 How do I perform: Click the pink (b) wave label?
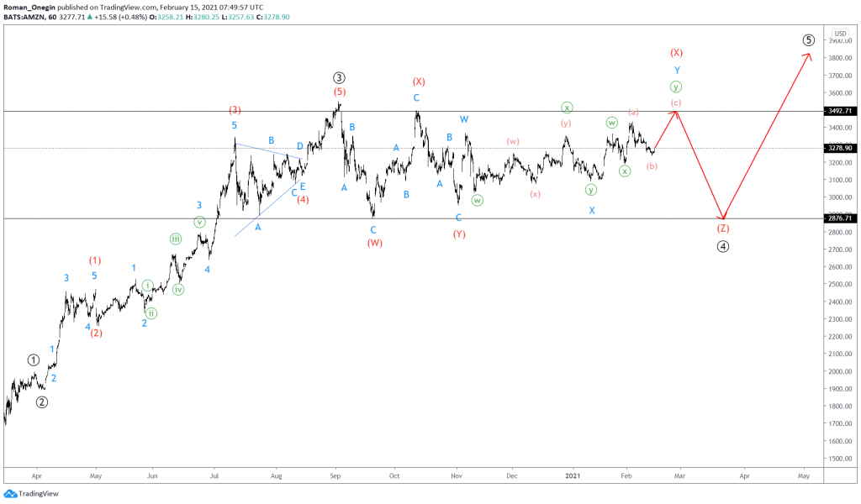point(652,166)
